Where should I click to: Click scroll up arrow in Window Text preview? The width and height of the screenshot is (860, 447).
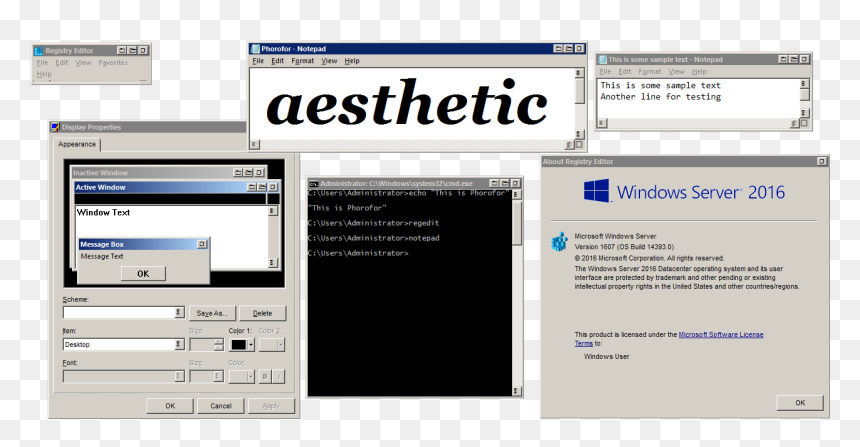click(272, 211)
